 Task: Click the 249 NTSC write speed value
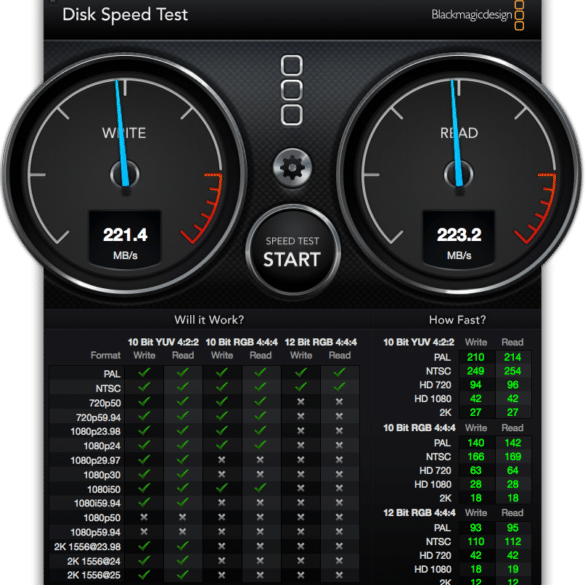476,371
